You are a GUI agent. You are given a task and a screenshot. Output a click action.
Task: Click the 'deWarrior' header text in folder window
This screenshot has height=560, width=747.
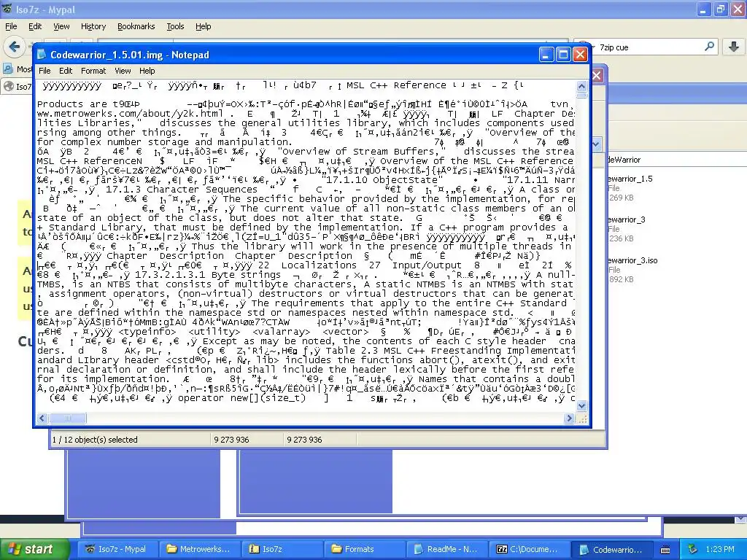tap(624, 160)
